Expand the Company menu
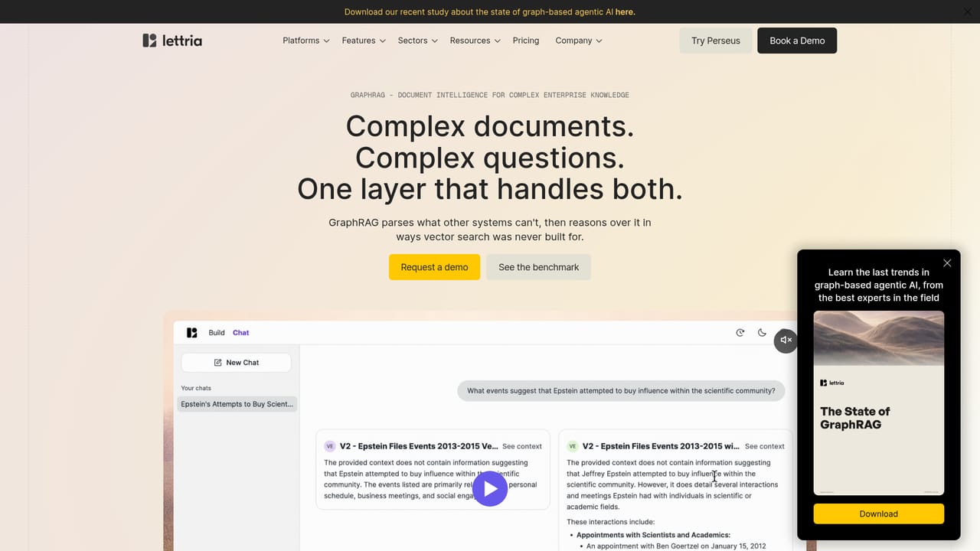The height and width of the screenshot is (551, 980). [x=578, y=41]
